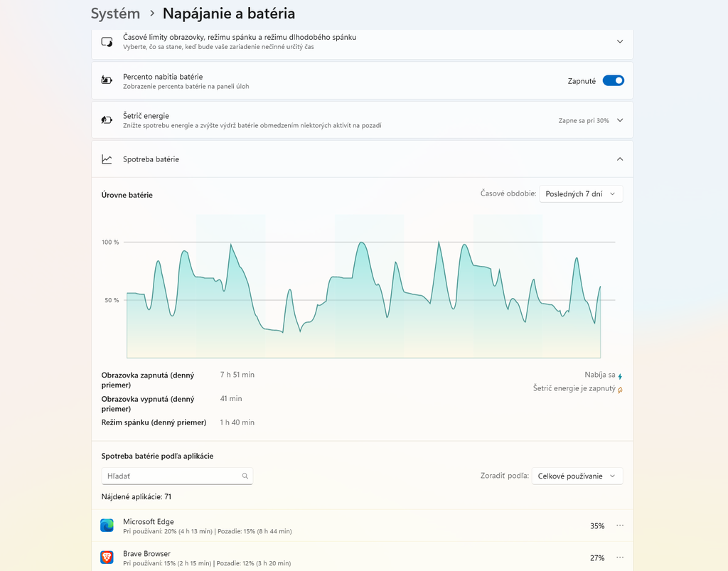Image resolution: width=728 pixels, height=571 pixels.
Task: Click the screen timeout icon
Action: (107, 42)
